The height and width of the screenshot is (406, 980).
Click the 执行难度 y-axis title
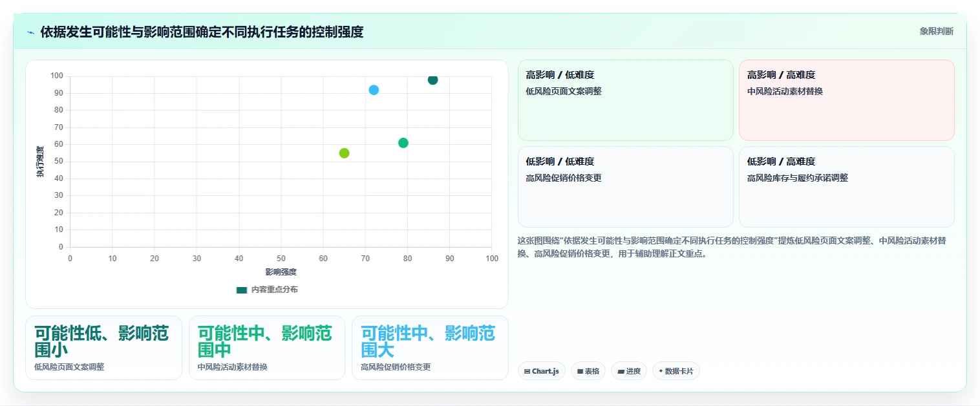tap(40, 162)
